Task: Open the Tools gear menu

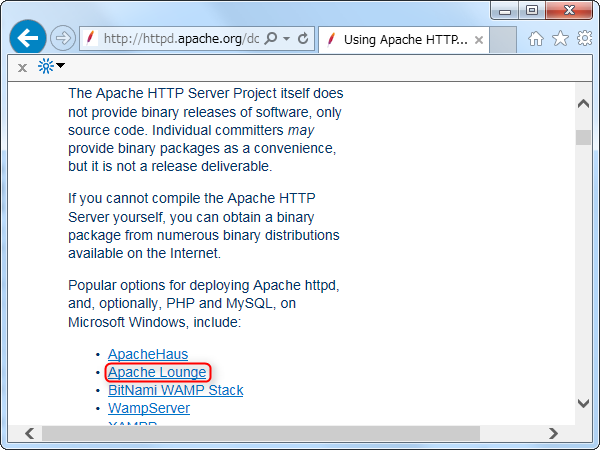Action: pyautogui.click(x=584, y=38)
